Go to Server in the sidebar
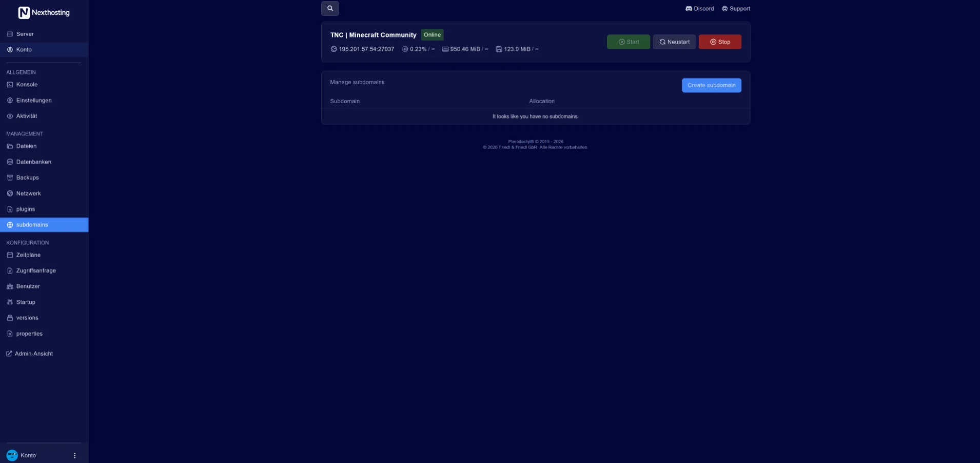The width and height of the screenshot is (980, 463). pos(44,34)
